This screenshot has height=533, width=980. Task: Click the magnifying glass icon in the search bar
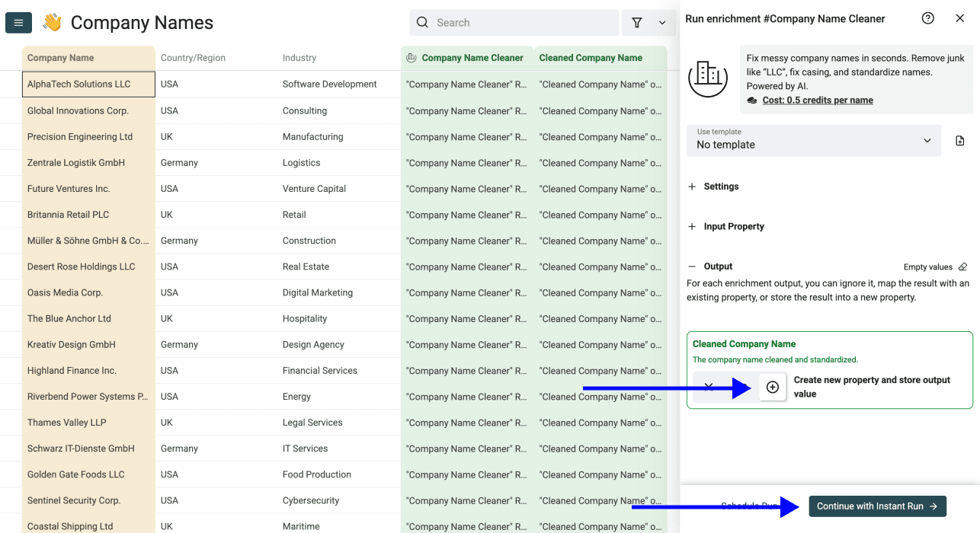coord(423,23)
